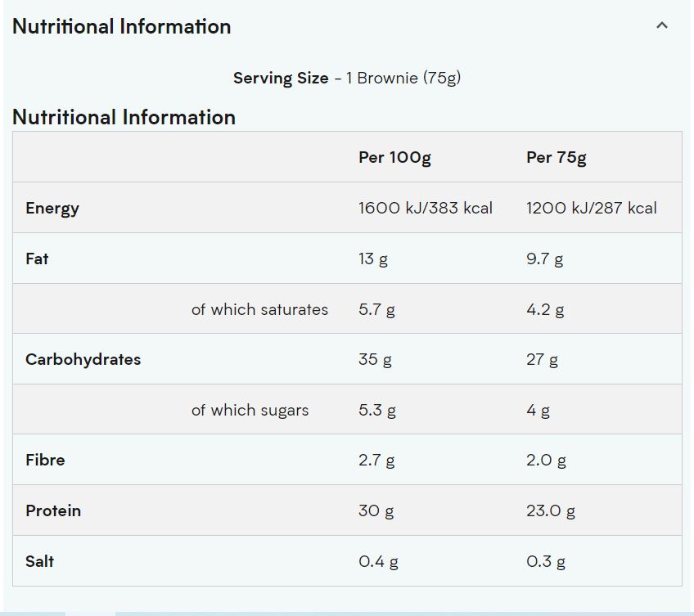This screenshot has width=694, height=616.
Task: Click the Energy row label
Action: point(52,208)
